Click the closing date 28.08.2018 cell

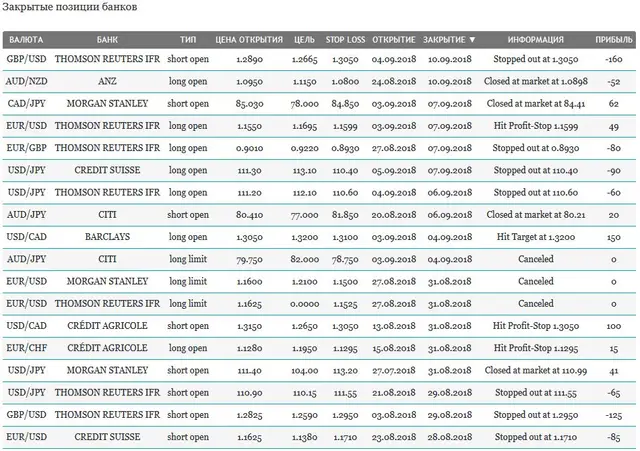pos(449,437)
